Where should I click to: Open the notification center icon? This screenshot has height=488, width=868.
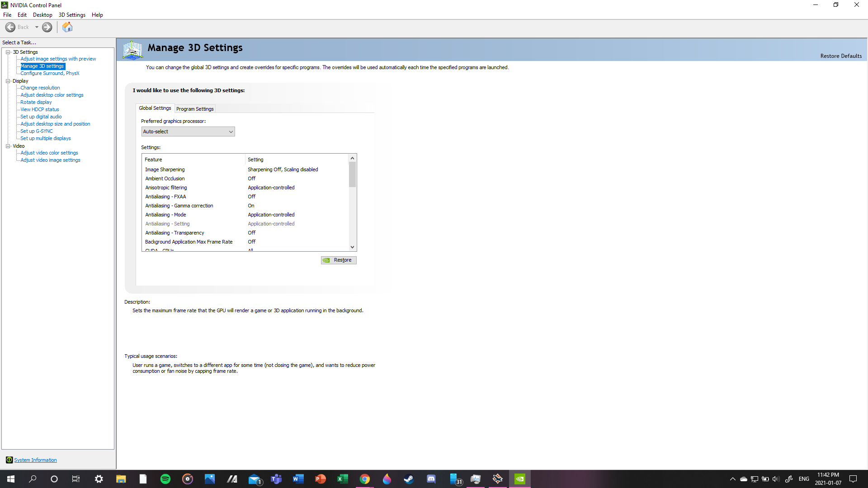(x=853, y=479)
